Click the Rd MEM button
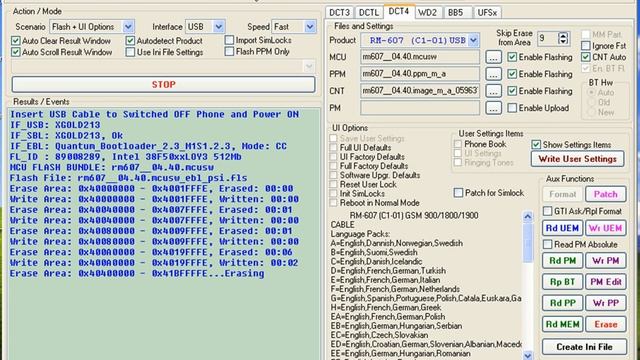 [562, 324]
